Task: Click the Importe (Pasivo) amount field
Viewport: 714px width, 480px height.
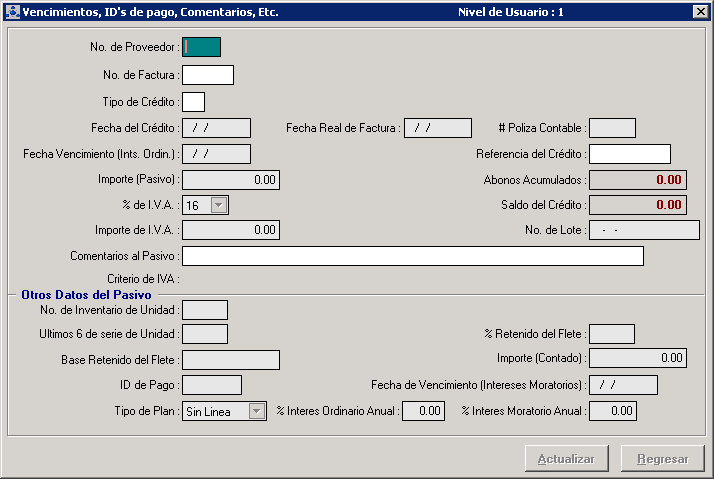Action: (230, 180)
